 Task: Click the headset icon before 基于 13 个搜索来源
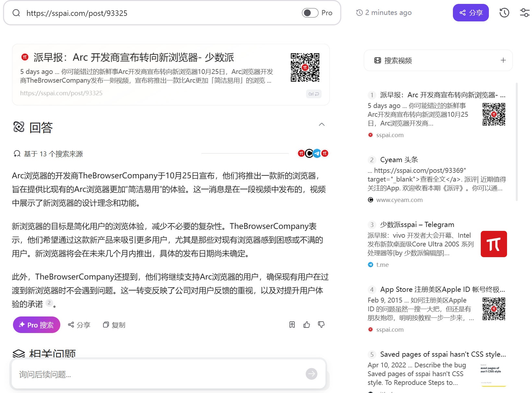[17, 153]
